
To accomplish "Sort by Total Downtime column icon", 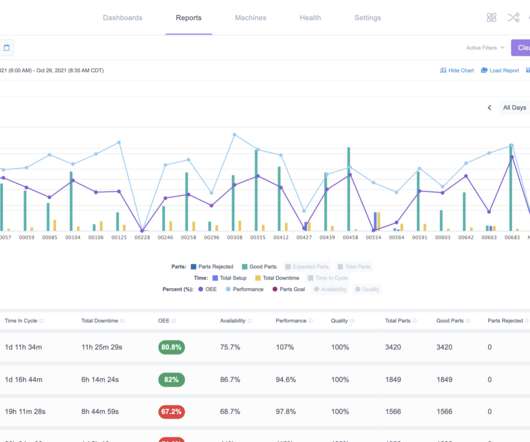I will (123, 321).
